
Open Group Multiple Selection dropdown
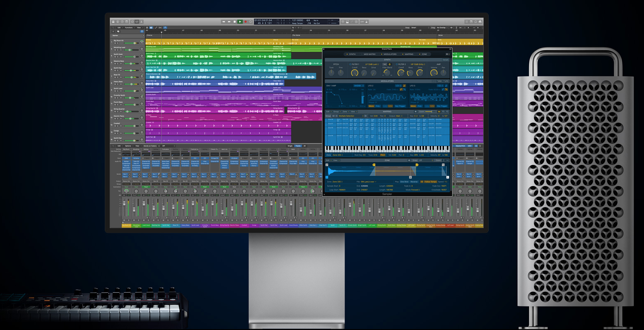click(351, 116)
